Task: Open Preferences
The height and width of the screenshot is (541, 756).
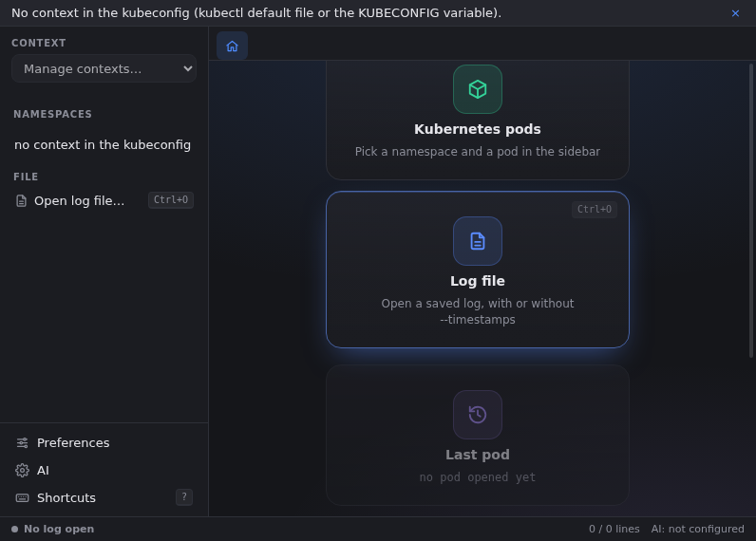Action: tap(104, 442)
